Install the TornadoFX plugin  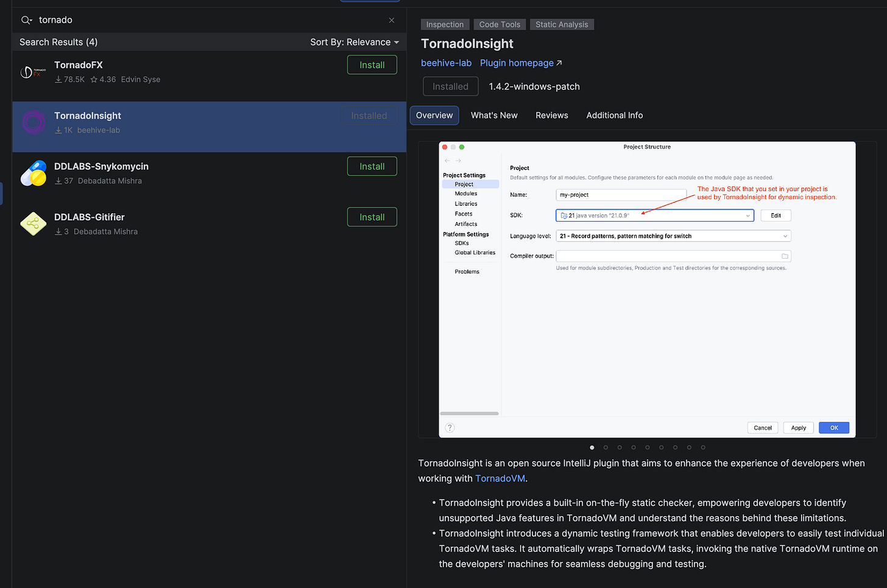click(372, 65)
